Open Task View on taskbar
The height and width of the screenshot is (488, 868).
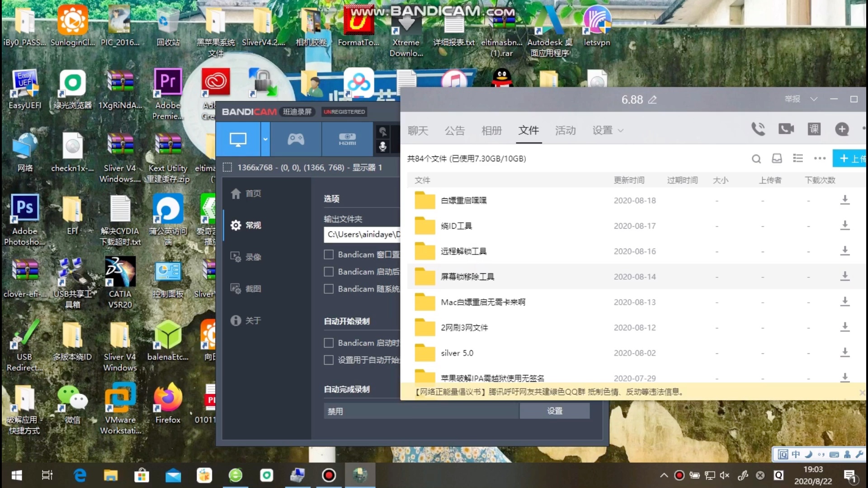coord(47,475)
